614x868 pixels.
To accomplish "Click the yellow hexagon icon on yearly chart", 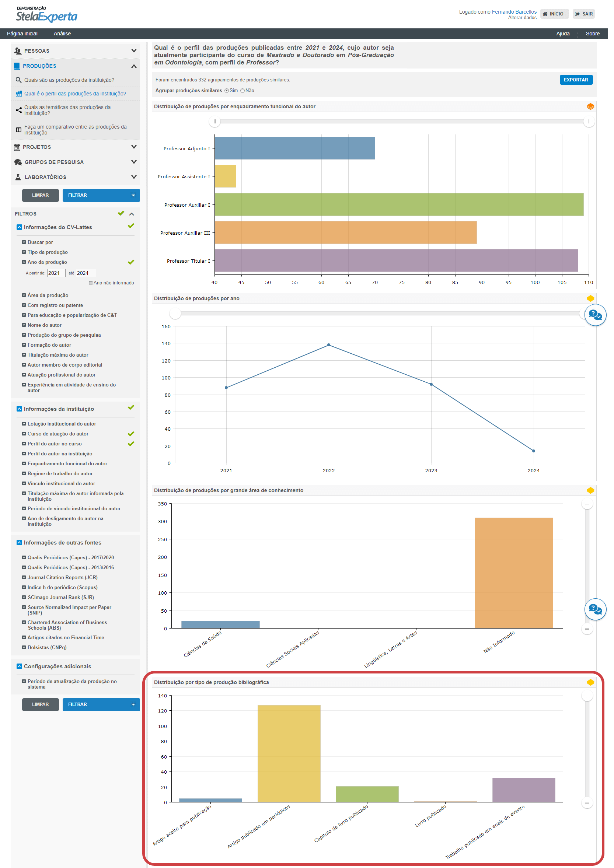I will (590, 298).
